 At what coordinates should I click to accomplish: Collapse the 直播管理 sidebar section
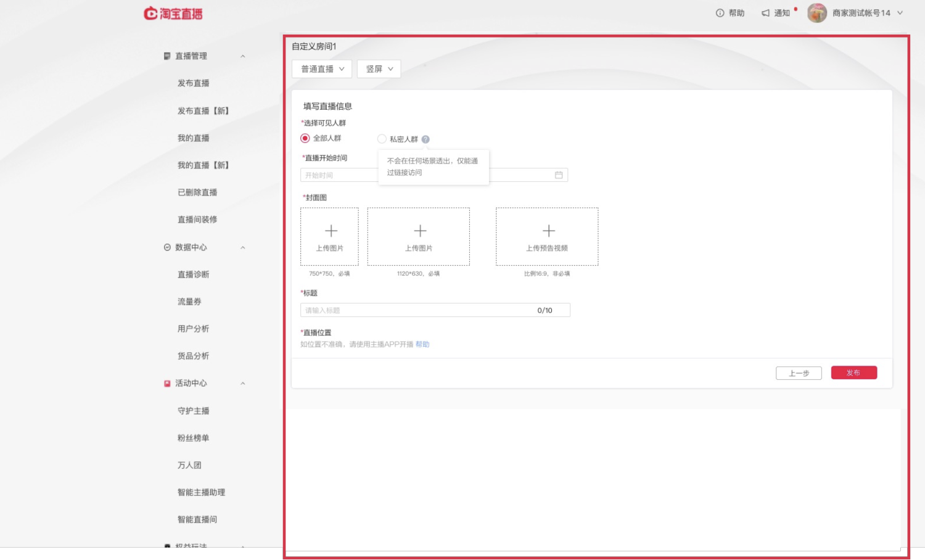tap(243, 56)
